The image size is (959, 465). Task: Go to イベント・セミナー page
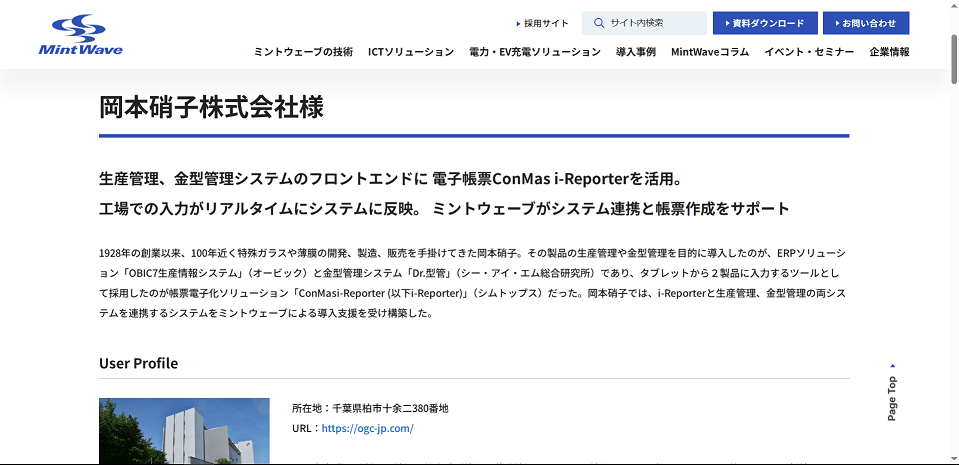coord(809,52)
